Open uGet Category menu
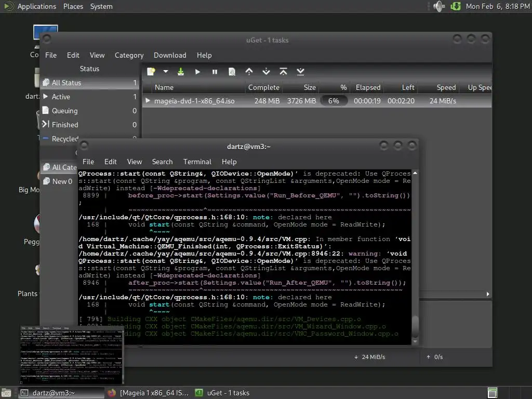Viewport: 532px width, 399px height. pos(129,55)
